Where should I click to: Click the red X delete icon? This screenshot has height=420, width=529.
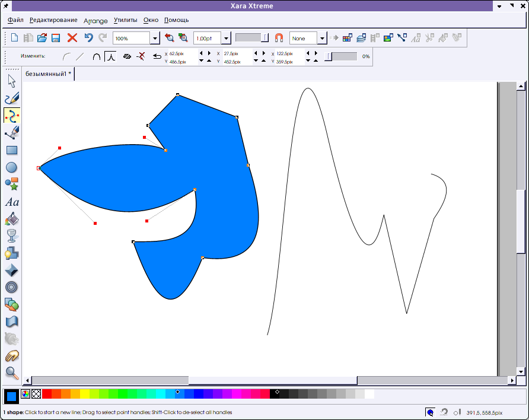[72, 38]
